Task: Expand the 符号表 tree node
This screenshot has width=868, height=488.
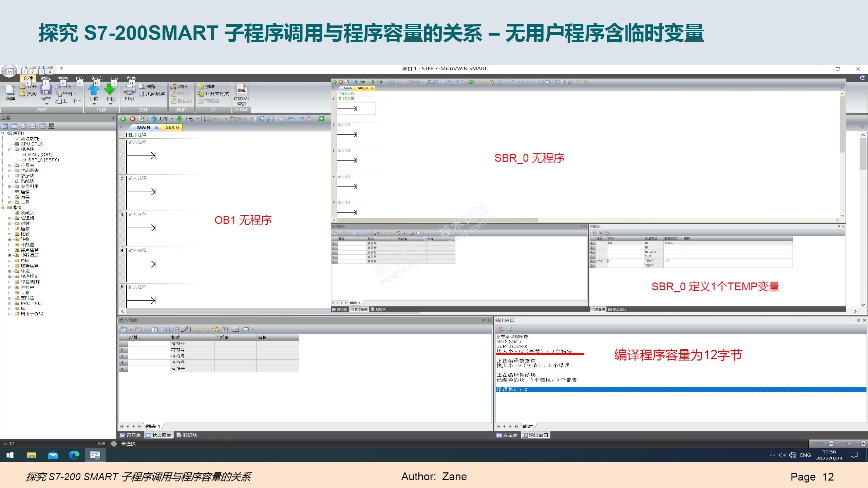Action: [10, 165]
